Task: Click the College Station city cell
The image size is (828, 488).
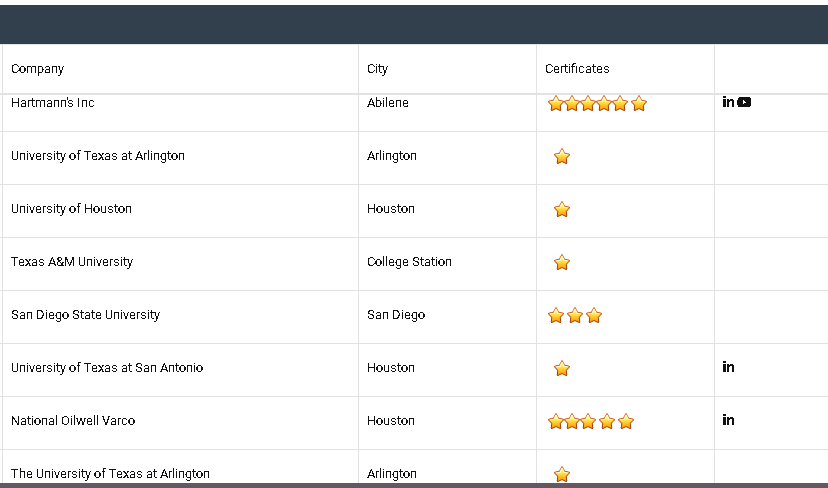Action: click(x=409, y=262)
